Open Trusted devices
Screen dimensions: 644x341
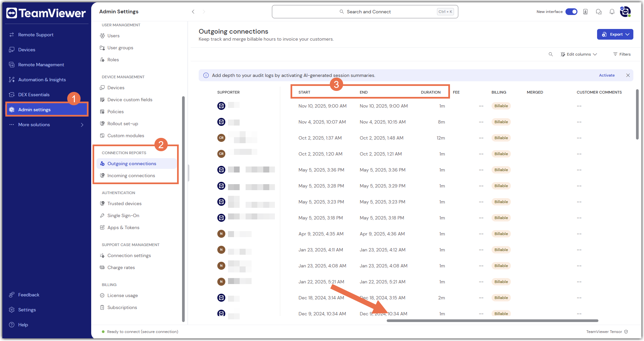(x=124, y=203)
